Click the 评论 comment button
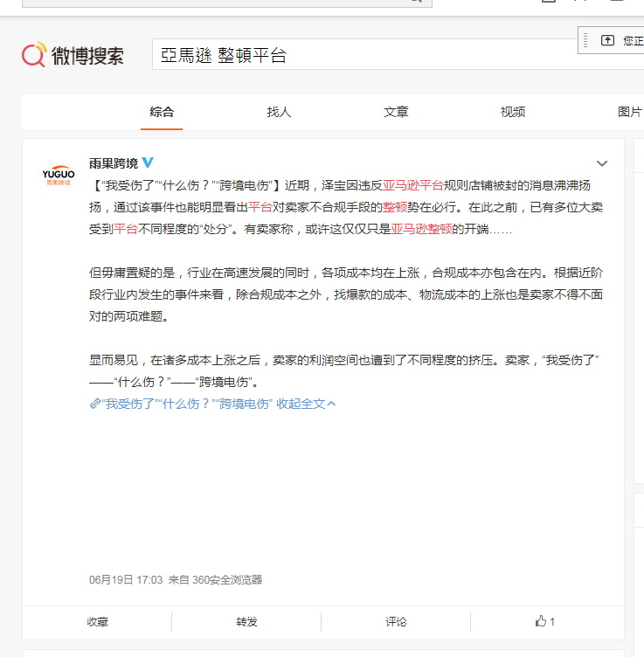This screenshot has width=644, height=657. tap(396, 622)
